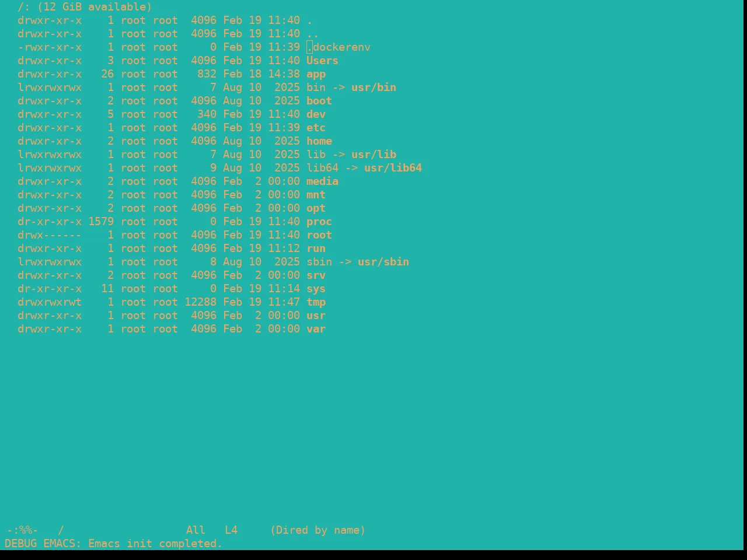Open the Users directory entry
The height and width of the screenshot is (560, 747).
pos(322,61)
